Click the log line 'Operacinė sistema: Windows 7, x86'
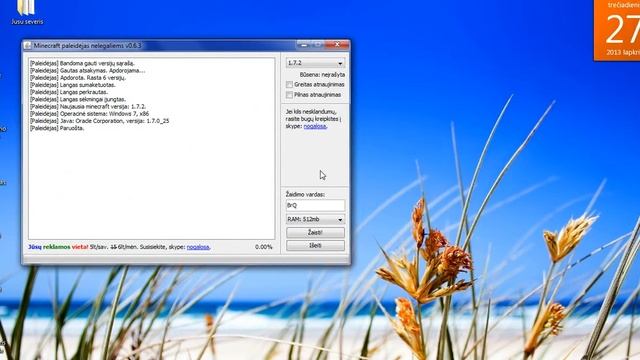 [89, 114]
